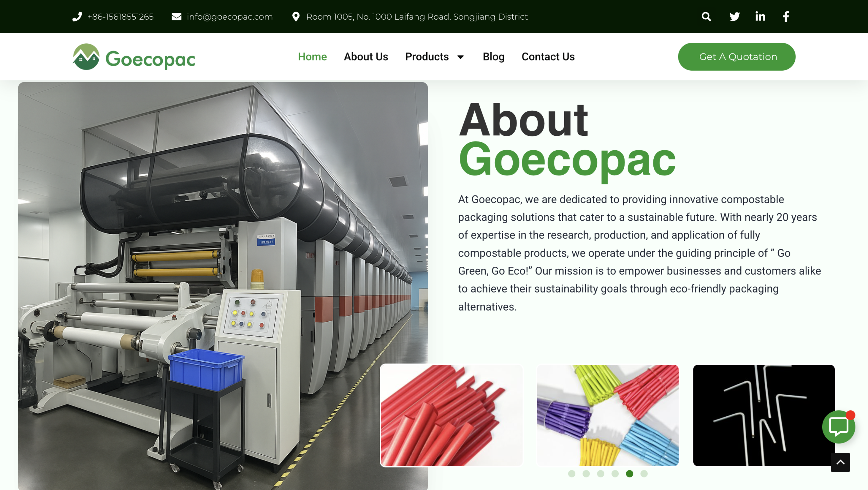868x490 pixels.
Task: Click the LinkedIn icon
Action: (x=760, y=17)
